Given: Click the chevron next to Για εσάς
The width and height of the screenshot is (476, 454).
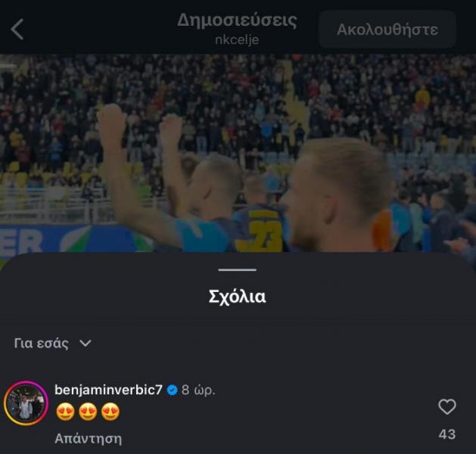Looking at the screenshot, I should click(85, 344).
